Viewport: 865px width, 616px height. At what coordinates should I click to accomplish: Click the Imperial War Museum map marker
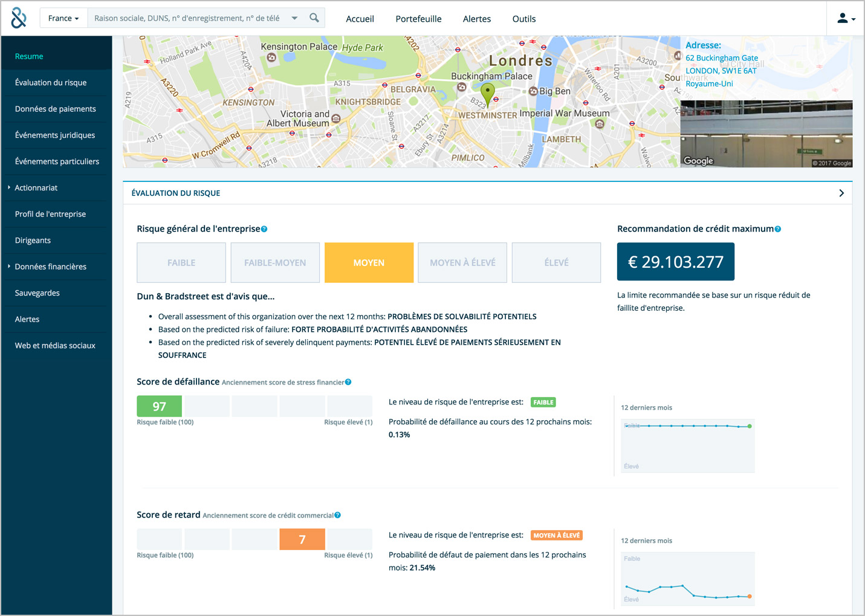(600, 124)
